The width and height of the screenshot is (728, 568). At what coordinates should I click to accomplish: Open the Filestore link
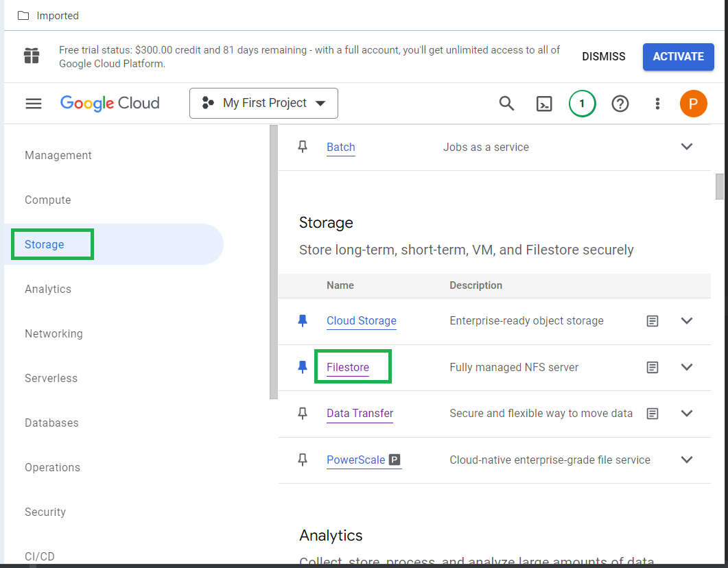coord(348,367)
